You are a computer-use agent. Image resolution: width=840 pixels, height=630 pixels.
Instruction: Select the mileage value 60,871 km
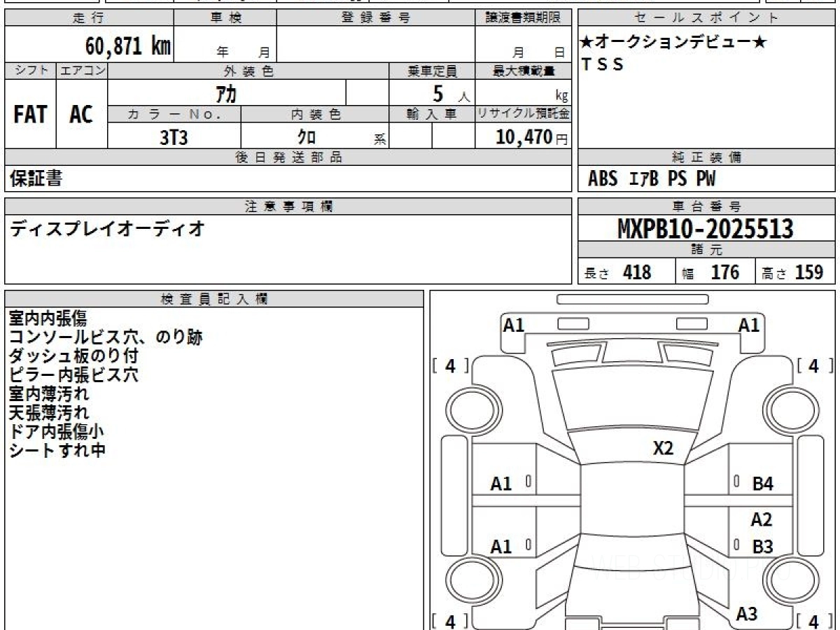[x=128, y=47]
